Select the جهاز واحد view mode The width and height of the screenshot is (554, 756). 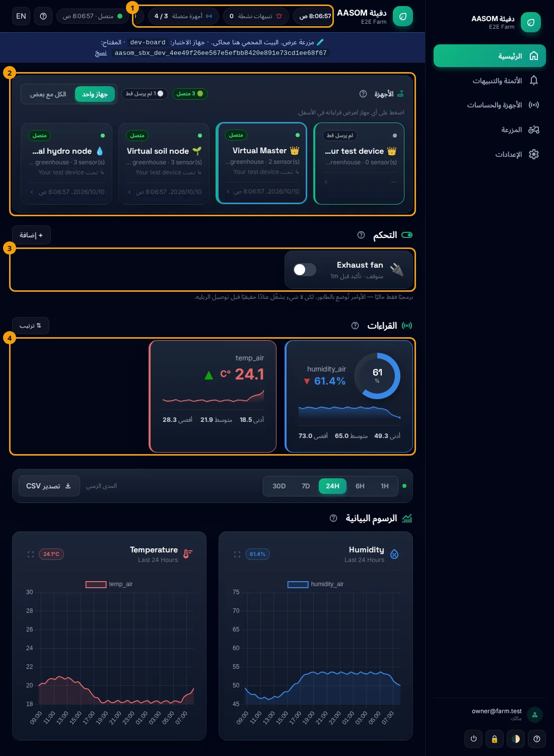coord(95,94)
